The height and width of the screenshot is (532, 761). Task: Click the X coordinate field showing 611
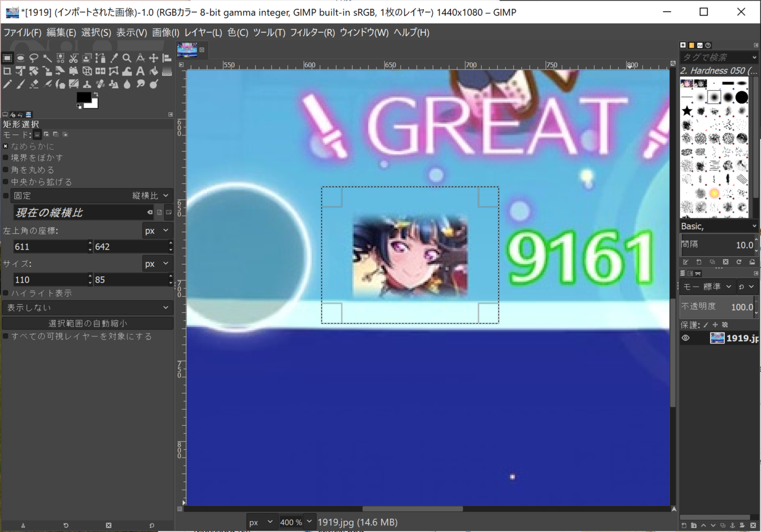50,247
